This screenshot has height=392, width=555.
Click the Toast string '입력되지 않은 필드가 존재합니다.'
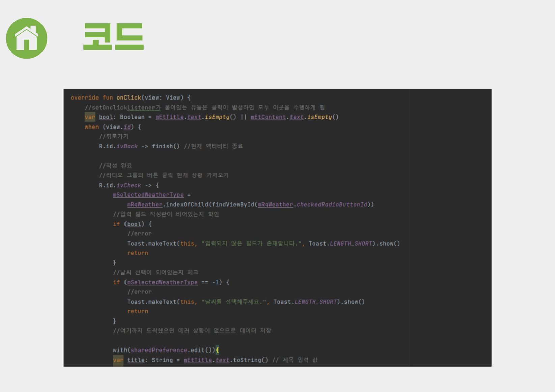(x=251, y=243)
